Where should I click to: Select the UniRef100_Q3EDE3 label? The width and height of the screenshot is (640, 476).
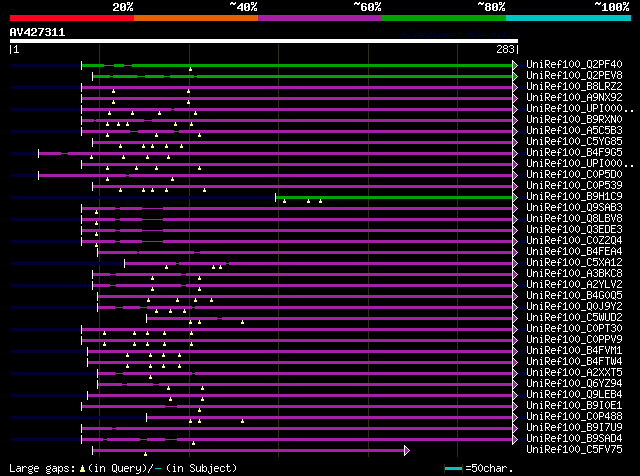tap(574, 229)
